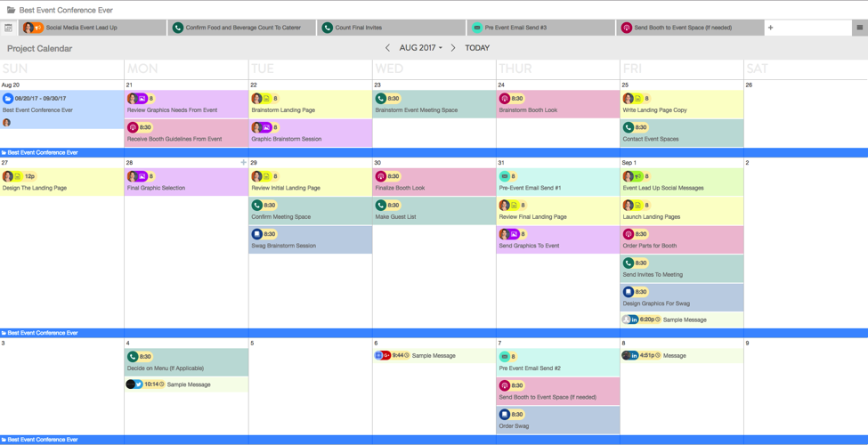Click the pink icon on Finalize Booth Look
The height and width of the screenshot is (445, 868).
(381, 176)
